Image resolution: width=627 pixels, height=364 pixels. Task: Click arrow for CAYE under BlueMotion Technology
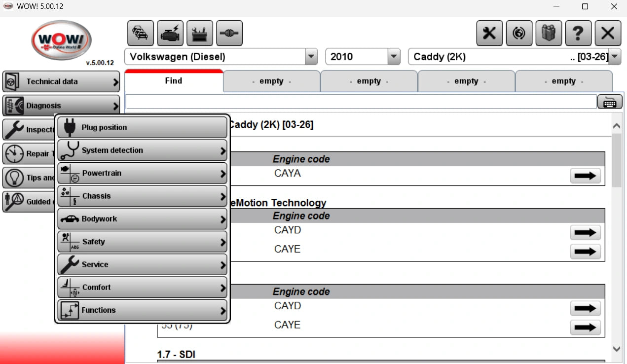click(x=586, y=252)
